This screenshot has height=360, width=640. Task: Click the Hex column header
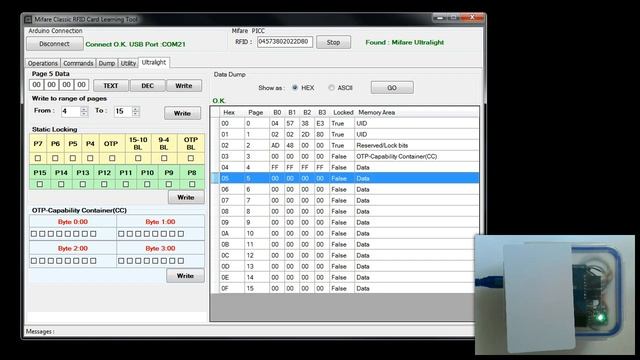[231, 112]
